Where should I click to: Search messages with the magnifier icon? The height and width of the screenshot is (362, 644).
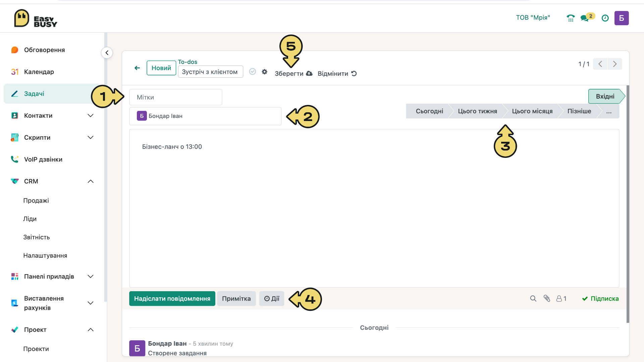[533, 298]
